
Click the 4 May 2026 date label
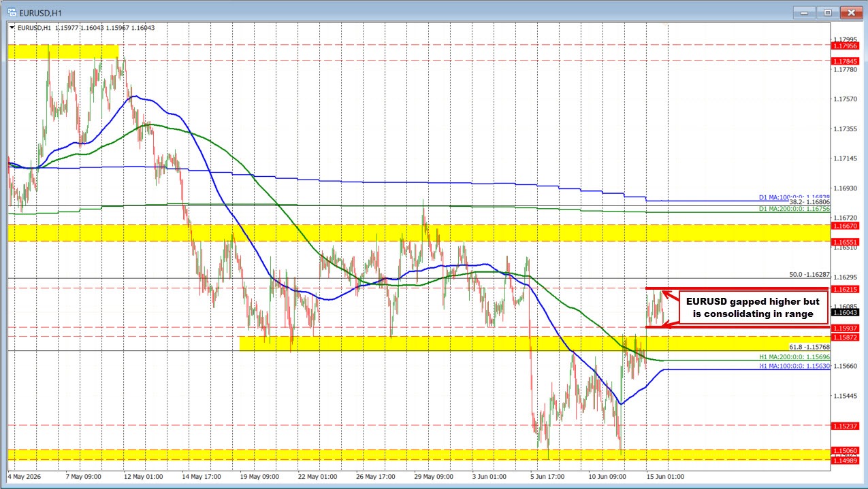[x=25, y=476]
